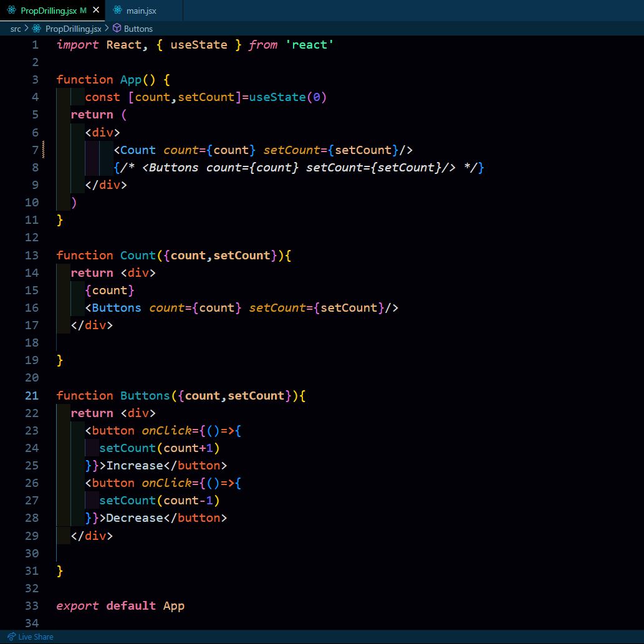
Task: Open the Buttons symbol breadcrumb
Action: [x=138, y=29]
